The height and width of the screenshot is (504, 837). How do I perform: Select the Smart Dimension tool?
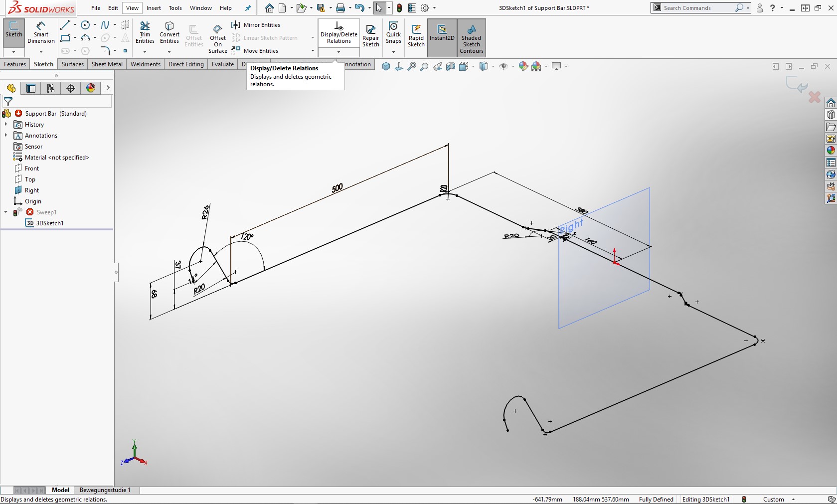[41, 32]
